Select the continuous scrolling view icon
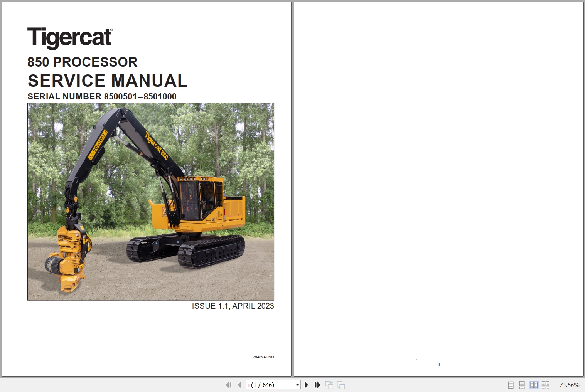 click(522, 385)
